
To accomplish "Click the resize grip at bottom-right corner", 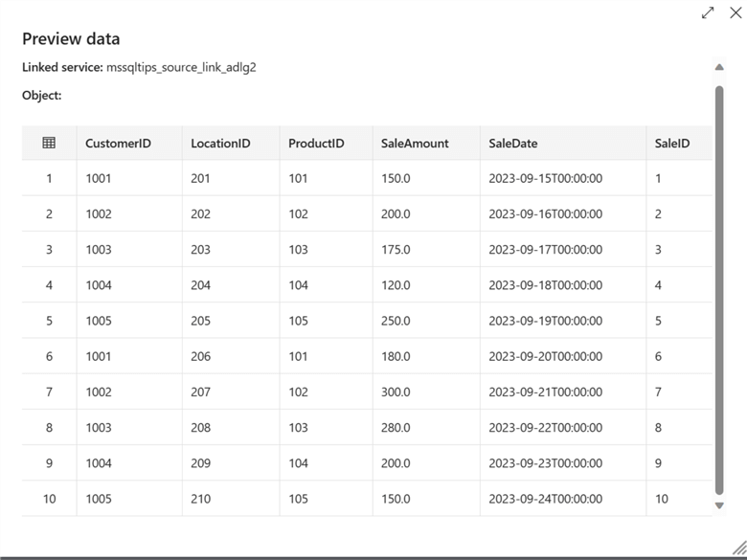I will 738,546.
